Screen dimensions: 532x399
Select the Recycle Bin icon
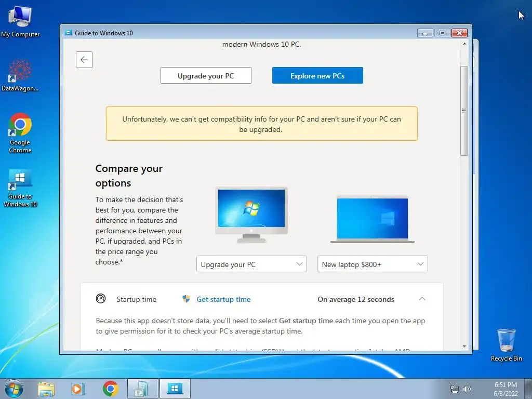(506, 345)
